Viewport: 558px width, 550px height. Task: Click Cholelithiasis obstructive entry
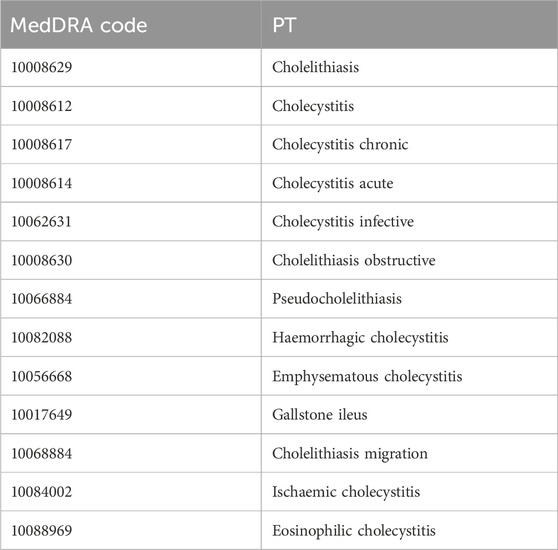click(x=354, y=260)
